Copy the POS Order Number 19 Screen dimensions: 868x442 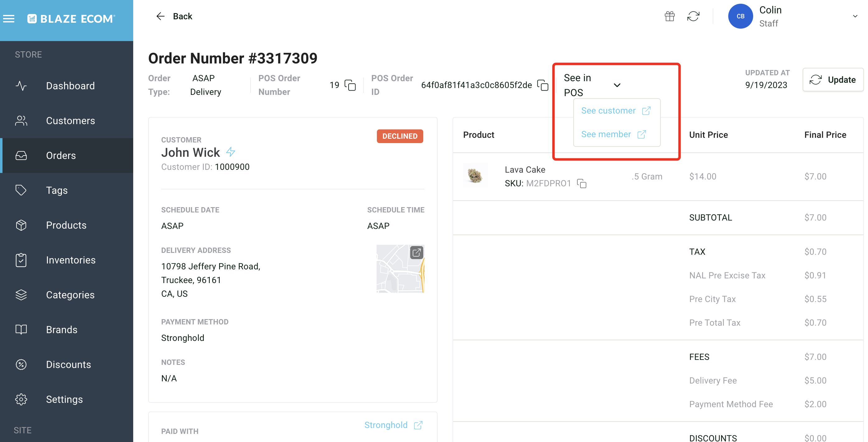pyautogui.click(x=350, y=85)
